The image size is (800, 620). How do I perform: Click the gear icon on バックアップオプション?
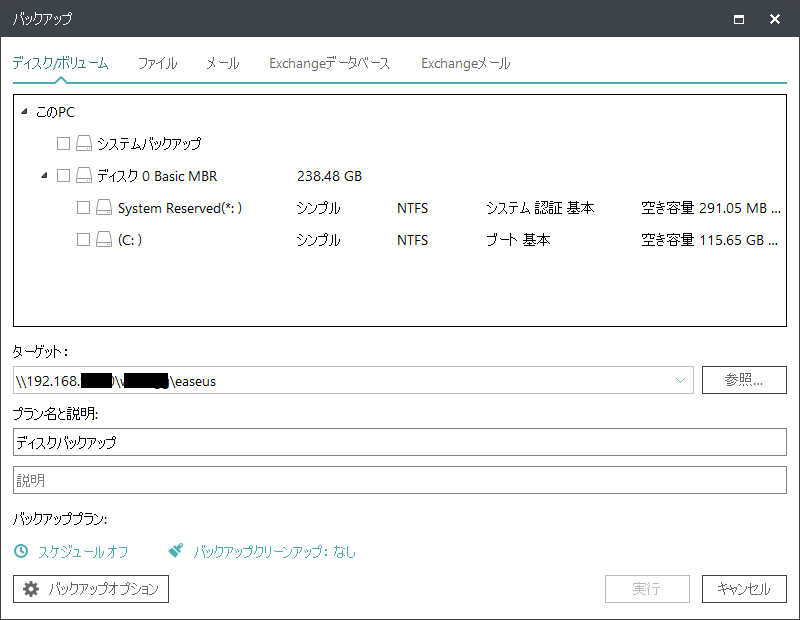click(31, 589)
